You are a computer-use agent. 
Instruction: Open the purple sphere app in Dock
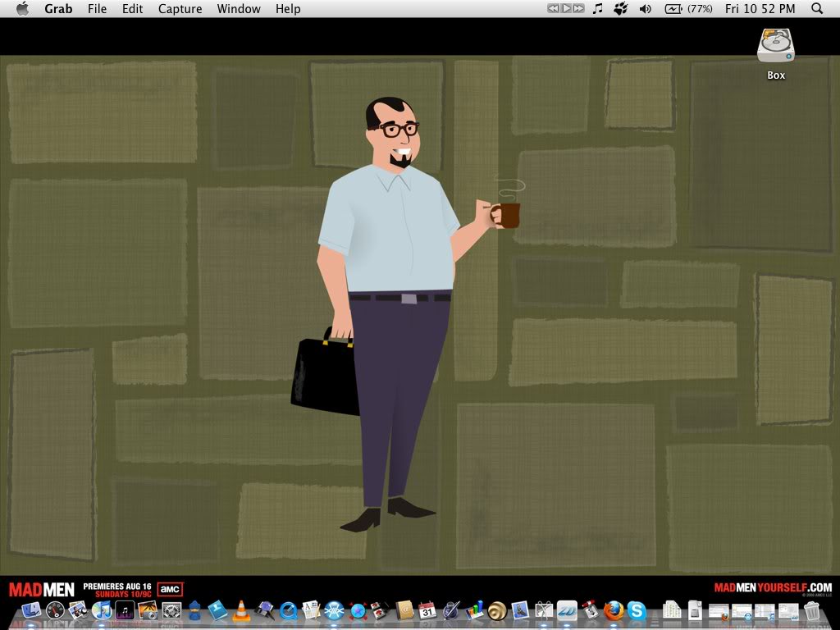[264, 610]
